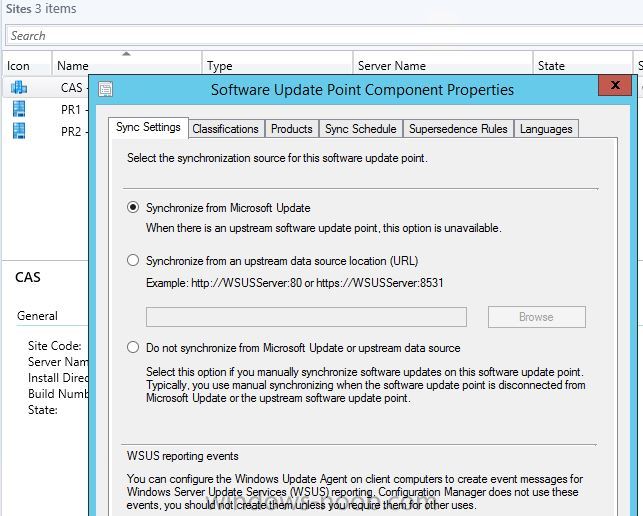The height and width of the screenshot is (516, 643).
Task: Click the Icon column header
Action: click(27, 65)
